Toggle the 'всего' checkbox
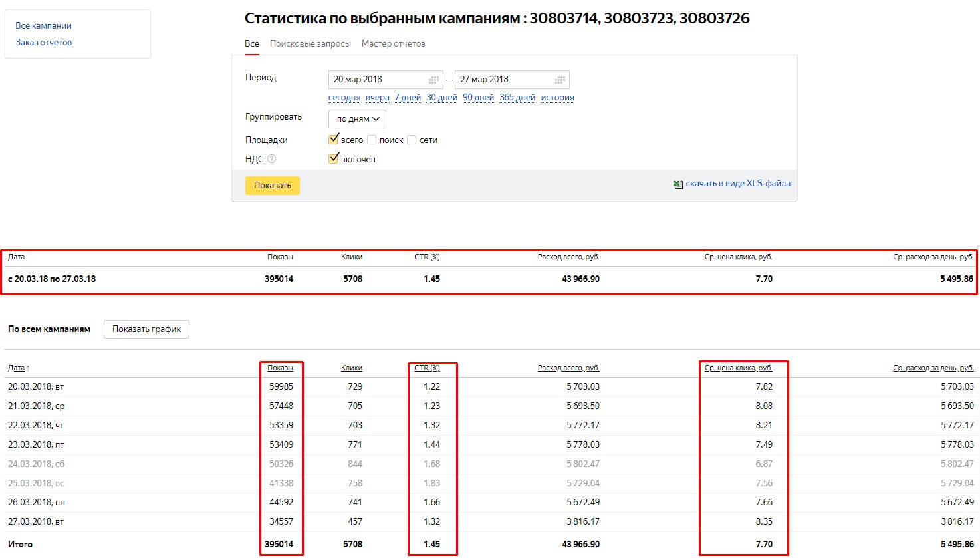This screenshot has width=980, height=558. (334, 140)
